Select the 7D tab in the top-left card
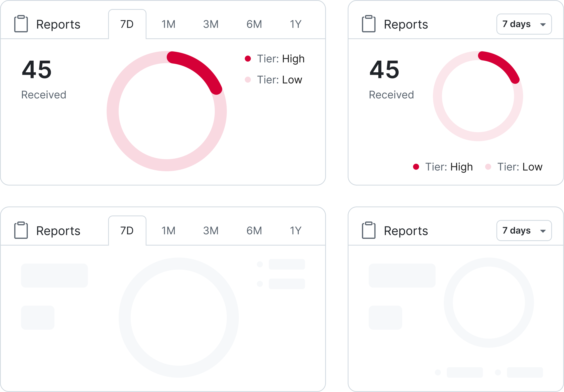This screenshot has height=392, width=564. pos(127,24)
